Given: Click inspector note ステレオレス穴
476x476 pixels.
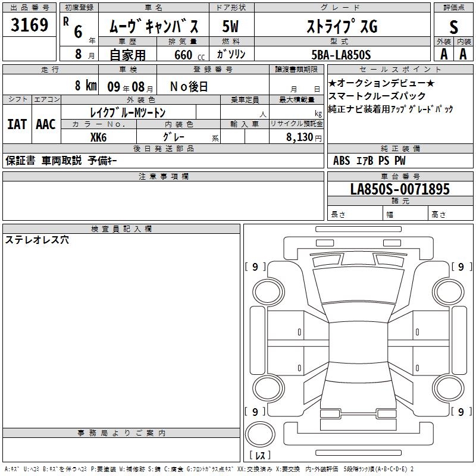Looking at the screenshot, I should coord(37,240).
